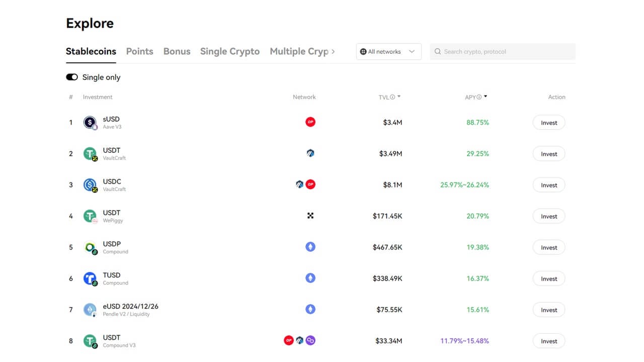This screenshot has height=362, width=644.
Task: Click the USDC VaultCraft coin icon
Action: coord(90,185)
